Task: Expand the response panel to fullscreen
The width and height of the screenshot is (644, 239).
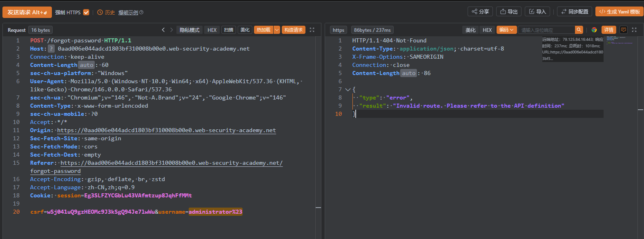Action: (634, 30)
